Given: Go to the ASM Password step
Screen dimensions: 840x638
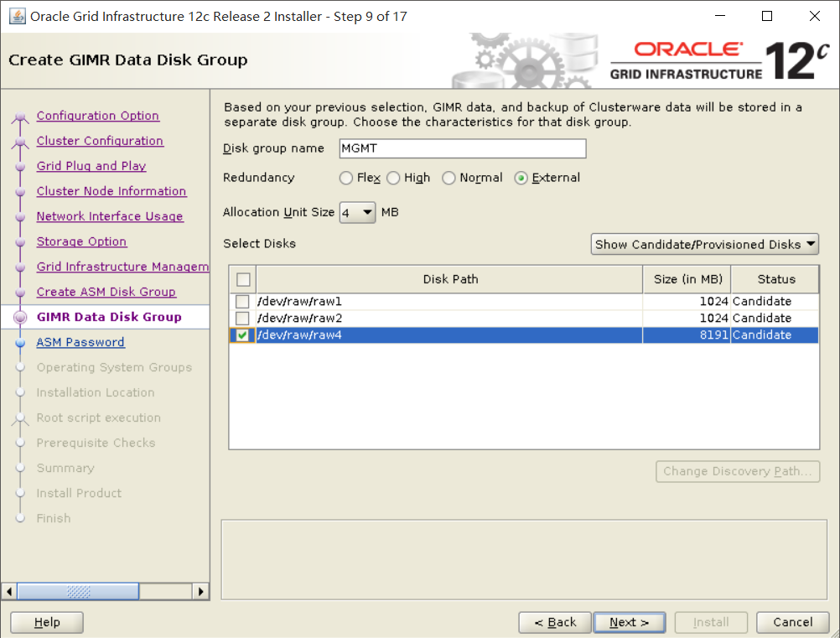Looking at the screenshot, I should pos(80,342).
